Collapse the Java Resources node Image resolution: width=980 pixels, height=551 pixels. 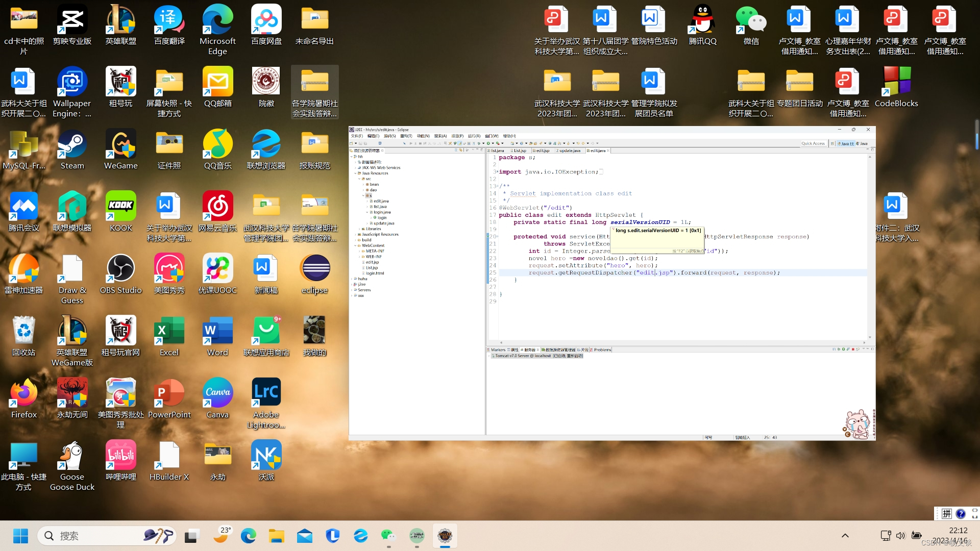click(355, 173)
